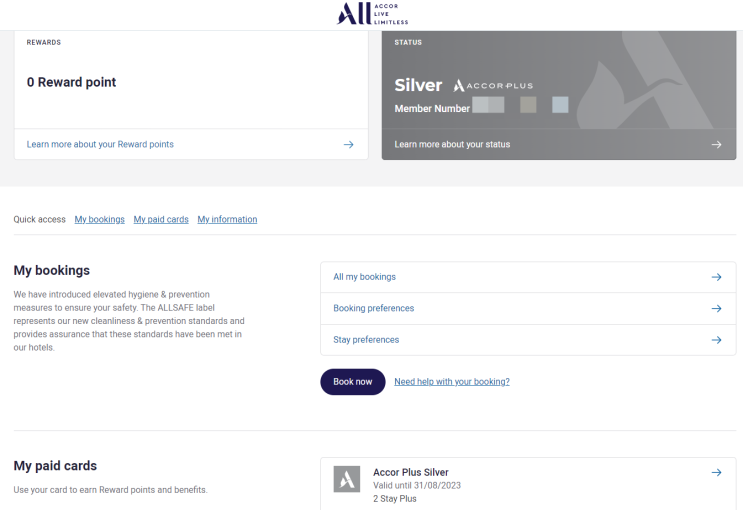Viewport: 743px width, 510px height.
Task: Click the Member Number label
Action: (x=432, y=109)
